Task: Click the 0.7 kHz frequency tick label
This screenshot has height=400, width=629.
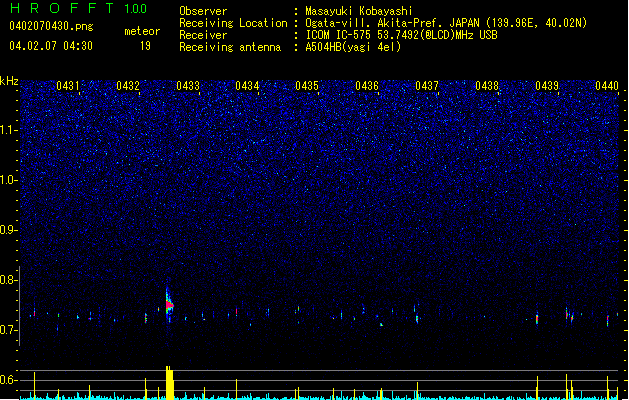Action: (8, 330)
